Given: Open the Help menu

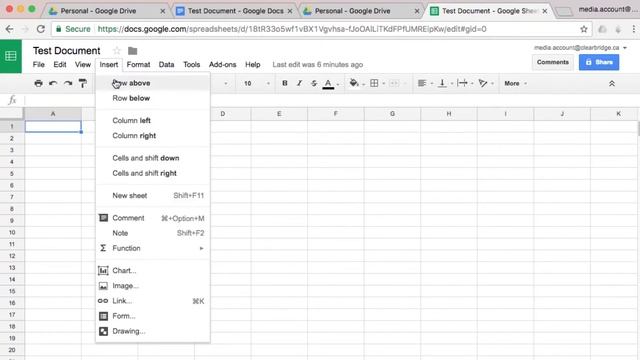Looking at the screenshot, I should (x=253, y=64).
